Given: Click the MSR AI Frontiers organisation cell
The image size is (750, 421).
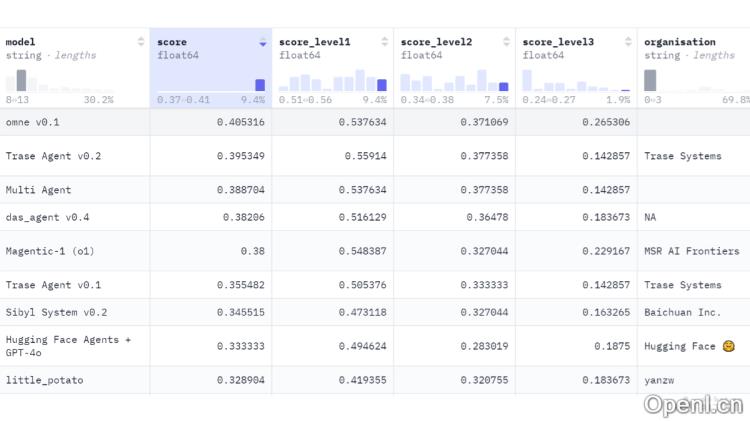Looking at the screenshot, I should point(691,251).
